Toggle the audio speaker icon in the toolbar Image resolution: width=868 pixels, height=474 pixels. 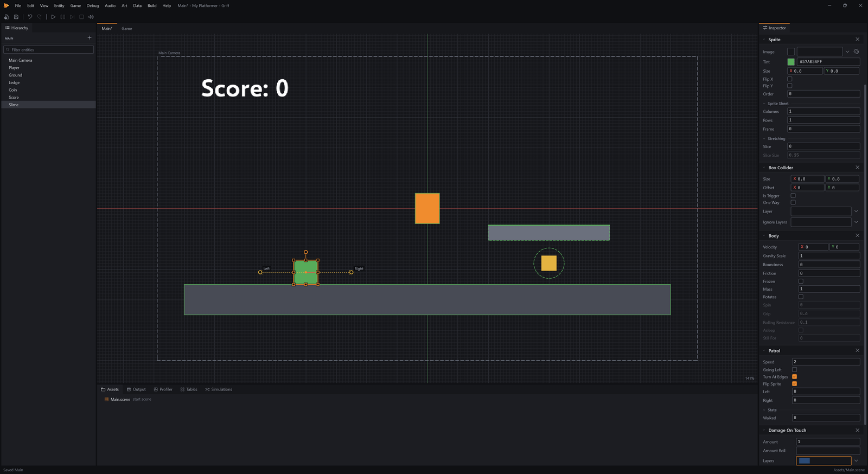click(91, 17)
